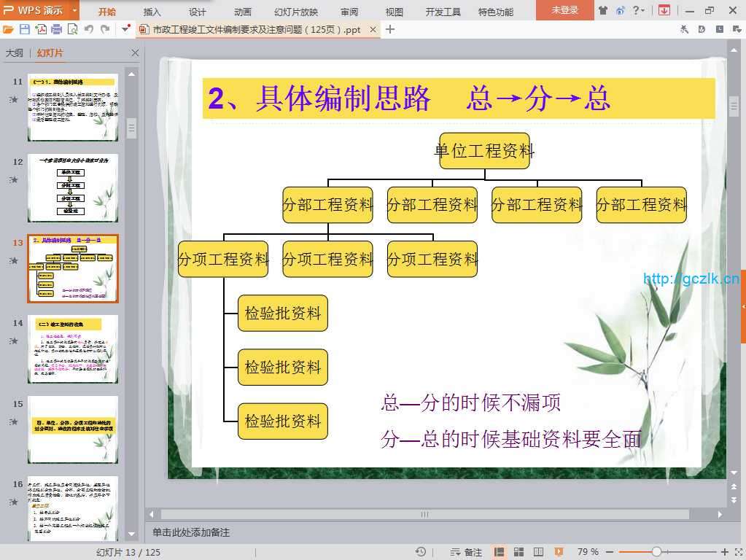Switch to reading view icon
This screenshot has height=560, width=746.
coord(538,552)
